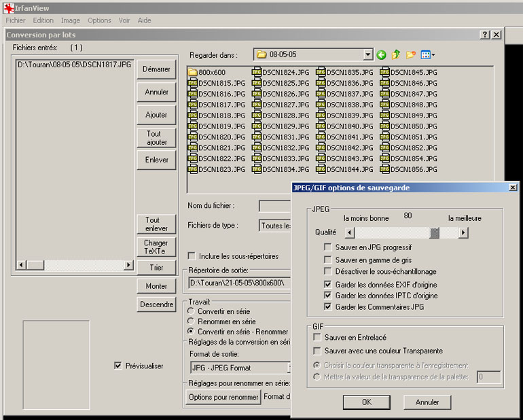The image size is (523, 420).
Task: Uncheck Garder les données IPTC d'origine
Action: [328, 295]
